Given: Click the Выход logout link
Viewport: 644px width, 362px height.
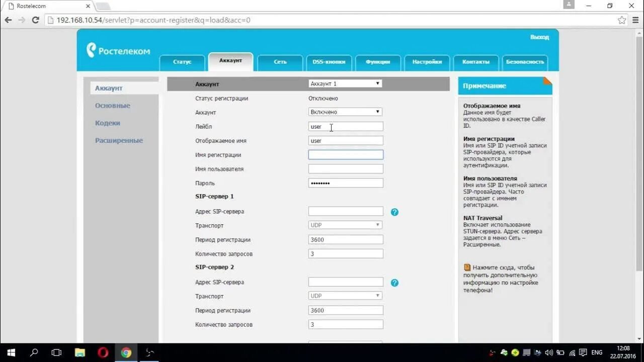Looking at the screenshot, I should click(539, 37).
